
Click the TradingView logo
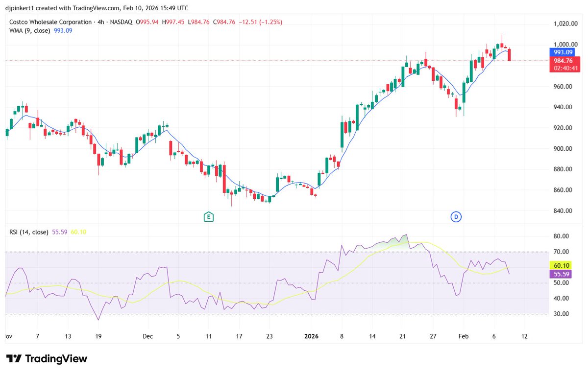pyautogui.click(x=47, y=359)
